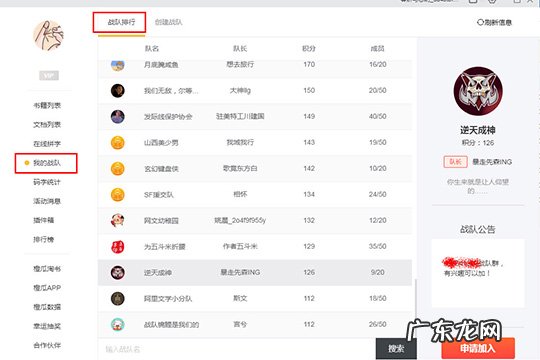
Task: Click gold coin icon of 玄幻键盘侠
Action: (117, 168)
